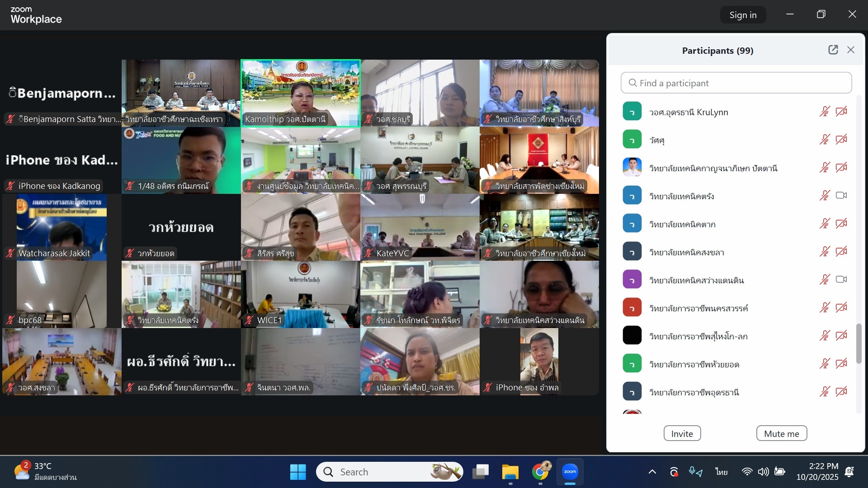The image size is (868, 488).
Task: Select the KateYVC video thumbnail
Action: pos(420,227)
